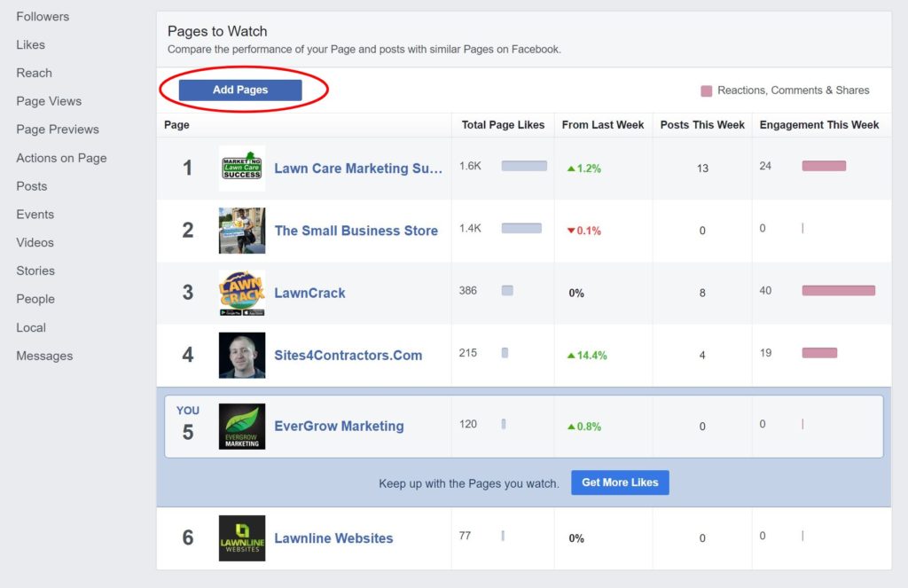Click the 13 posts this week value
908x588 pixels.
click(702, 169)
